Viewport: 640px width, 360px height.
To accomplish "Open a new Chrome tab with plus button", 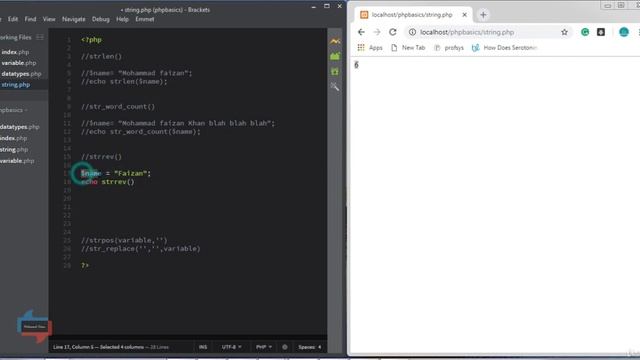I will (x=483, y=15).
